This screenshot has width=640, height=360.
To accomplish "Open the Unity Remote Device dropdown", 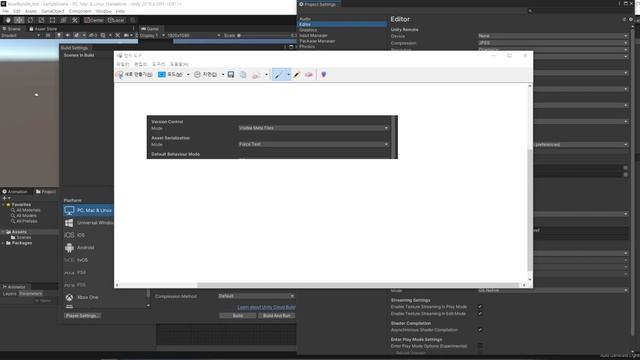I will (x=553, y=36).
